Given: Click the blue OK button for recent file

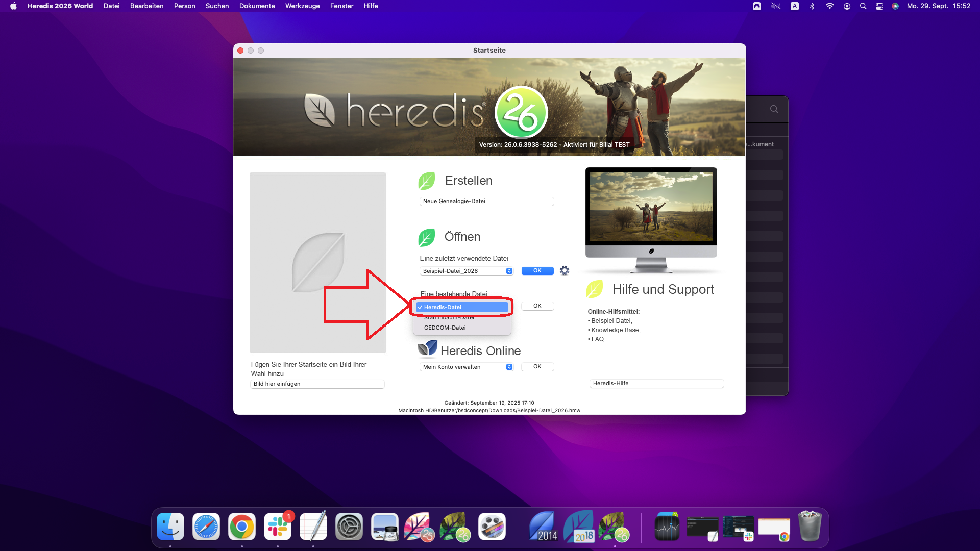Looking at the screenshot, I should tap(537, 271).
